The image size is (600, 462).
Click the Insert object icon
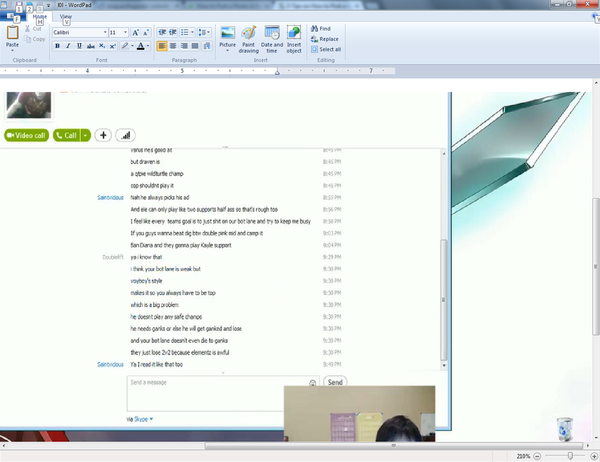click(295, 36)
